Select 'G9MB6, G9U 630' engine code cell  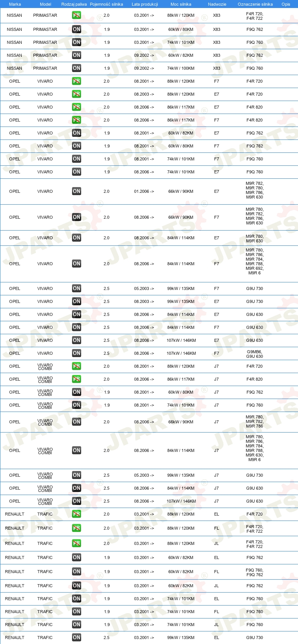coord(255,354)
